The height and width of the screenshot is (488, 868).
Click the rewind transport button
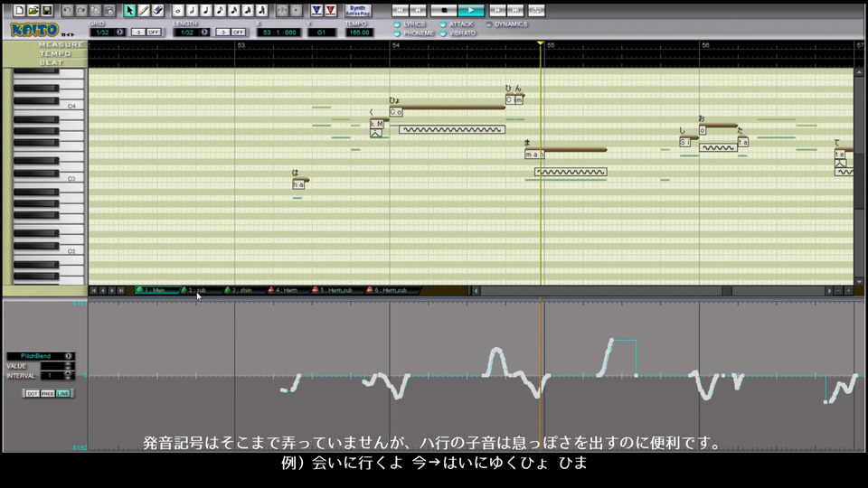click(x=418, y=11)
